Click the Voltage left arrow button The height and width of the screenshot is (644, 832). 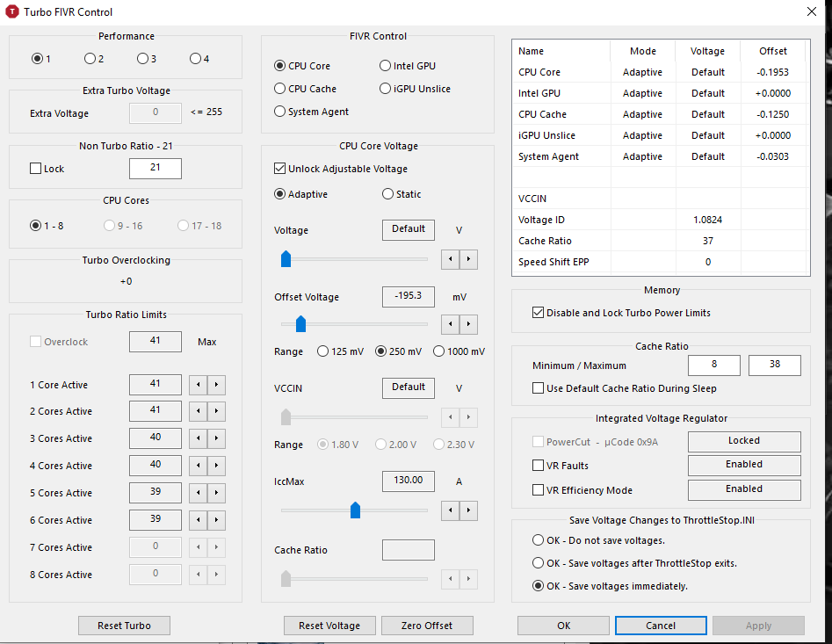coord(451,259)
